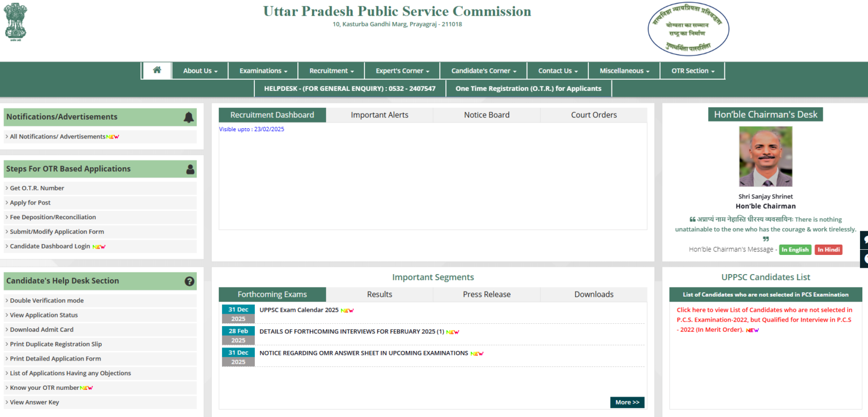The height and width of the screenshot is (417, 868).
Task: Open the Candidate's Corner dropdown
Action: tap(484, 71)
